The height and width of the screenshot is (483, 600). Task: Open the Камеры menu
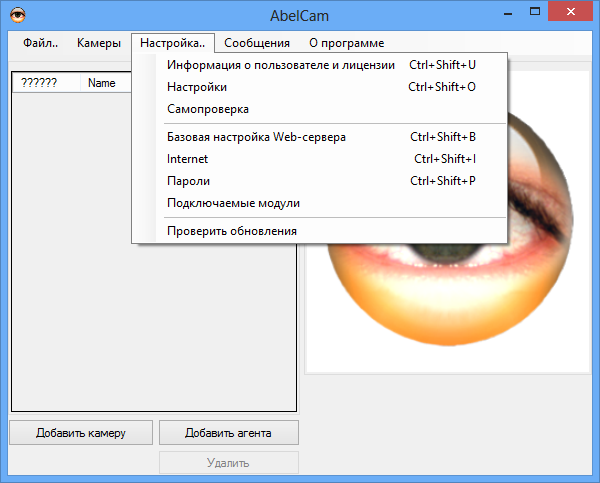pyautogui.click(x=99, y=43)
